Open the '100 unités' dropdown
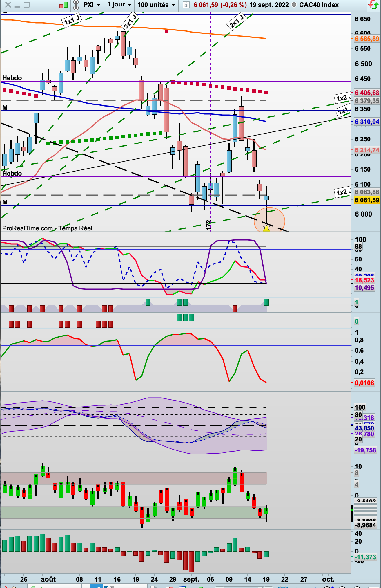381x588 pixels. pos(157,5)
